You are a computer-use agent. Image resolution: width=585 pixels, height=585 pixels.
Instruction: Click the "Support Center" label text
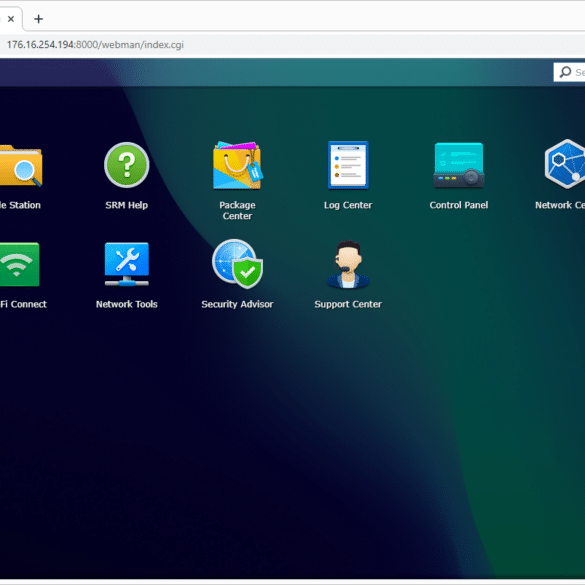click(x=348, y=304)
